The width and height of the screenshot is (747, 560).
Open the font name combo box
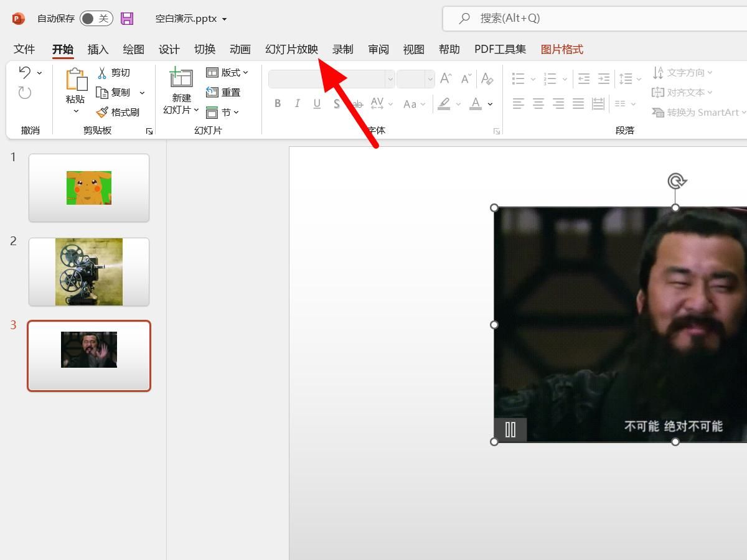[x=332, y=79]
